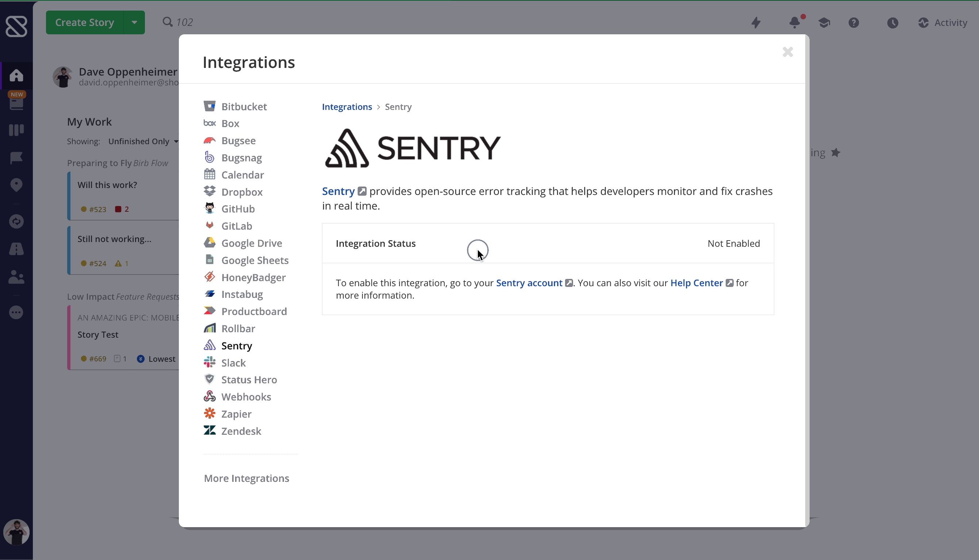Click the Shortcut logo in sidebar
The width and height of the screenshot is (979, 560).
click(16, 26)
